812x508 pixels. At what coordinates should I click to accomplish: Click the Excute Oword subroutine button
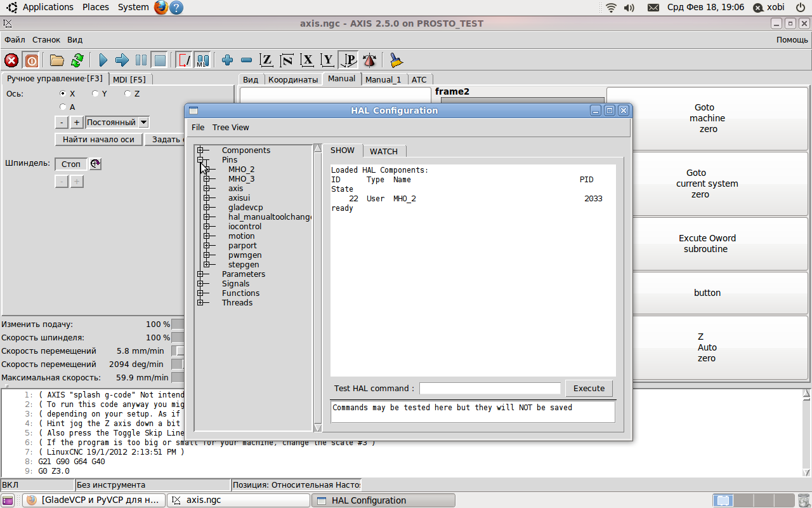[707, 243]
